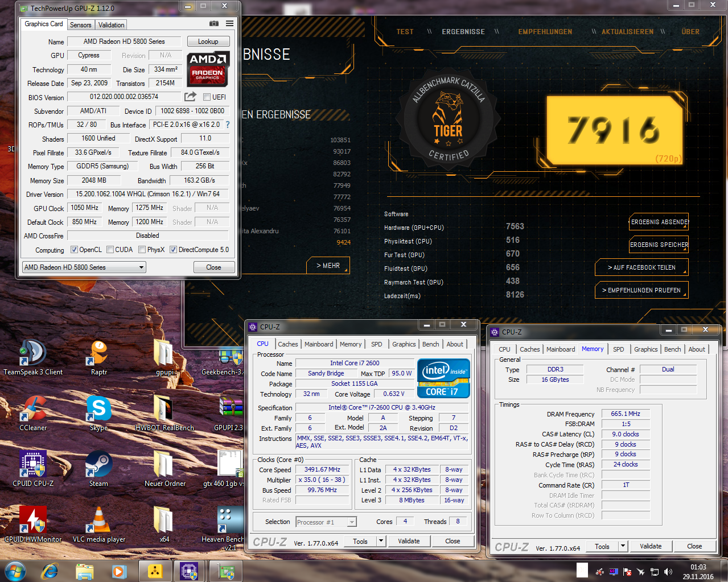The image size is (728, 582).
Task: Open the CCleaner desktop shortcut
Action: point(33,413)
